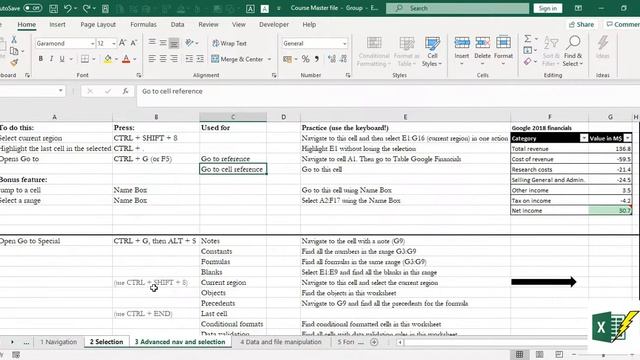The height and width of the screenshot is (360, 640).
Task: Open Cell Styles gallery
Action: [x=432, y=51]
